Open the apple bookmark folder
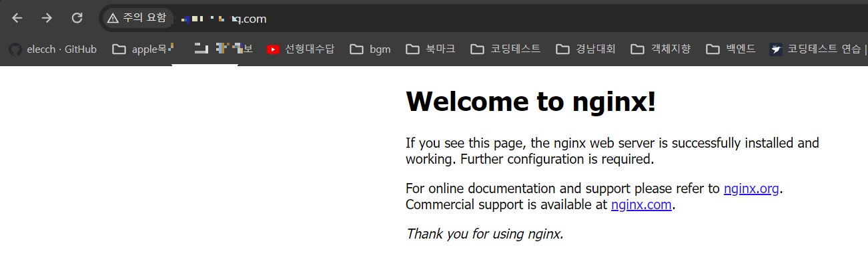 (x=143, y=49)
